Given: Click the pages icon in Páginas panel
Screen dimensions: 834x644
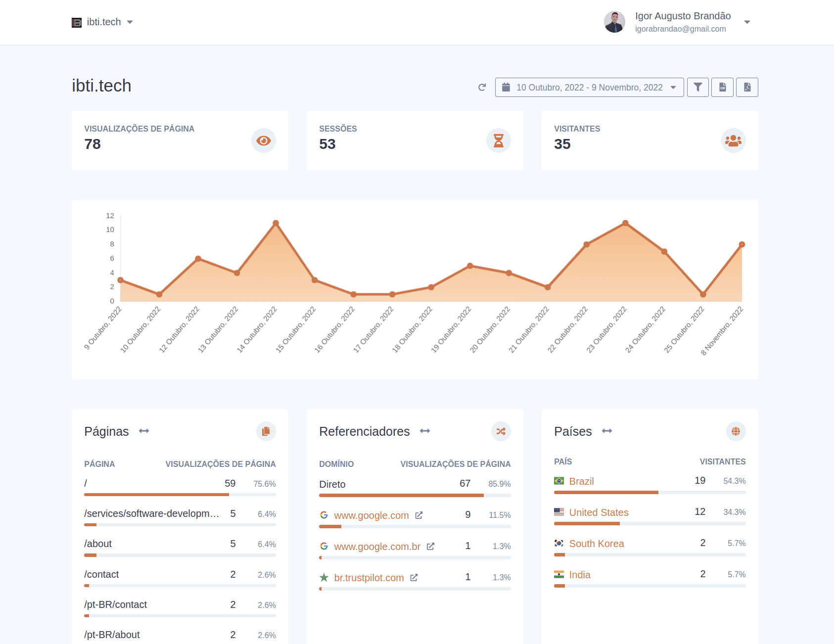Looking at the screenshot, I should (266, 431).
